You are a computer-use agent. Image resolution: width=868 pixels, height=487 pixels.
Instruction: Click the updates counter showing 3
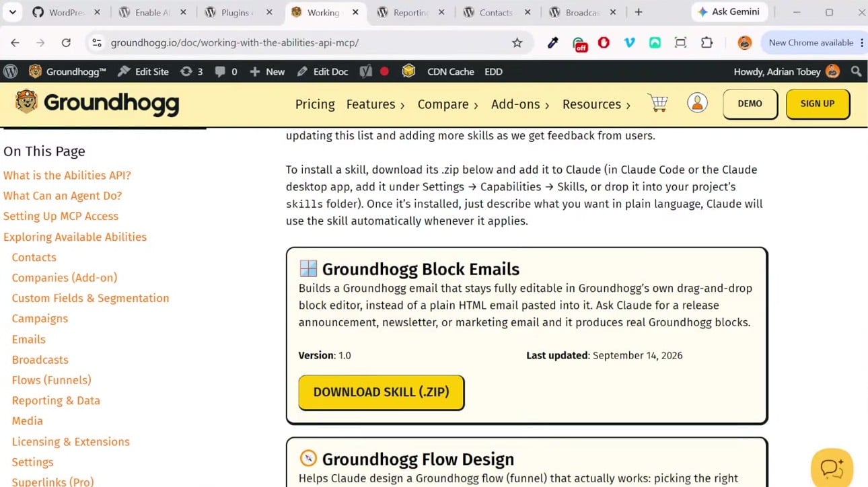[191, 71]
